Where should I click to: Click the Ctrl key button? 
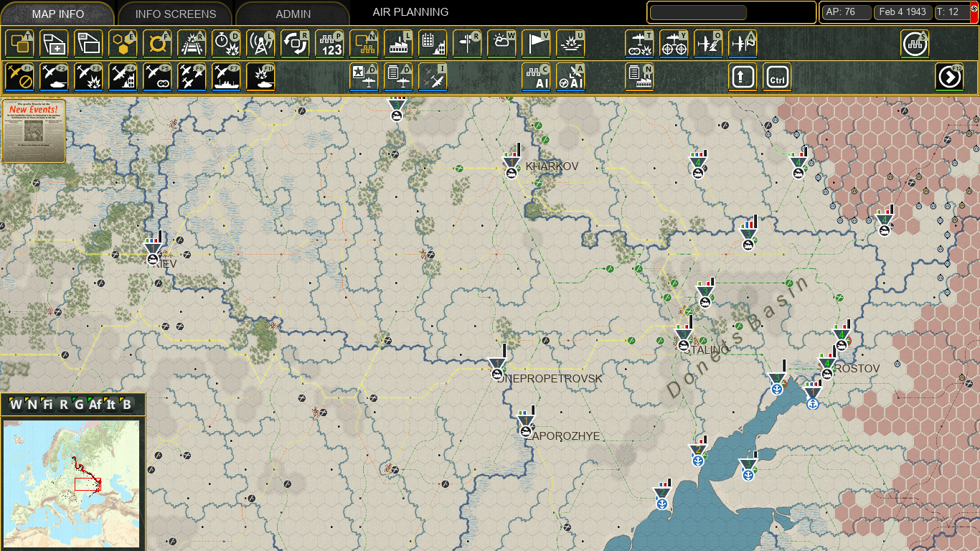(x=777, y=77)
